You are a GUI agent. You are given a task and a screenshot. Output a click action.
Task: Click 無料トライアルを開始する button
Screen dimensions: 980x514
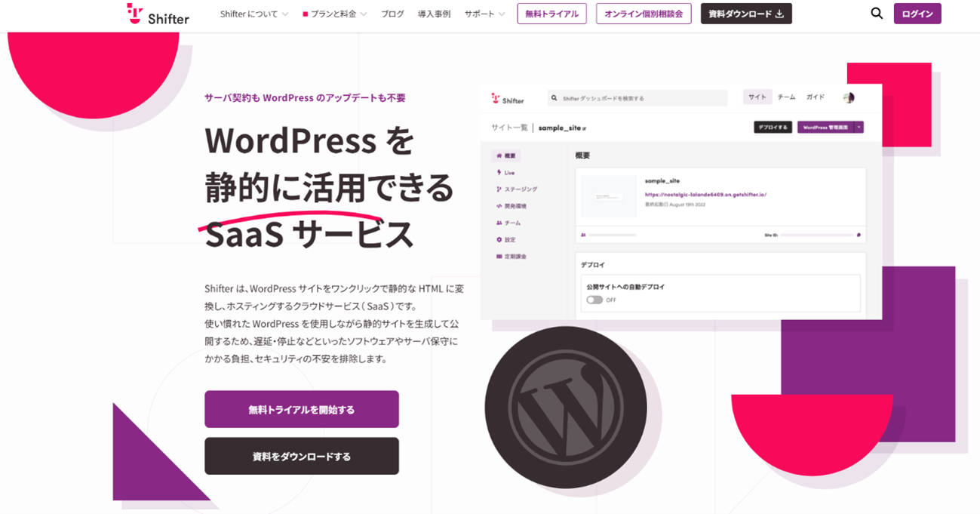pyautogui.click(x=302, y=409)
